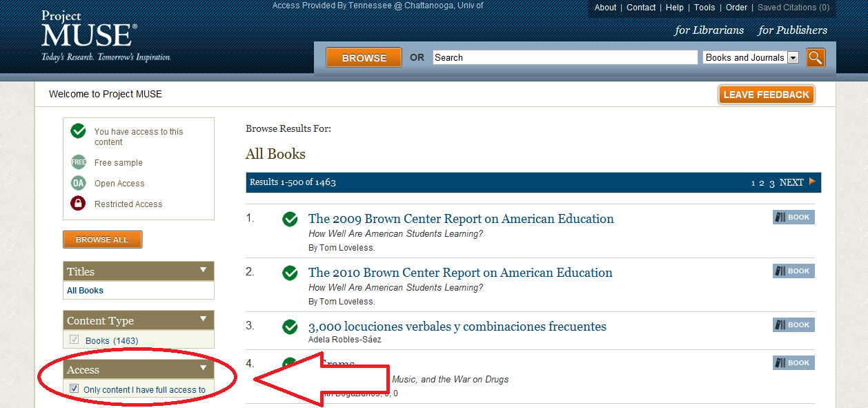Click green access checkmark beside 2009 Brown Center Report
This screenshot has width=868, height=408.
(290, 219)
